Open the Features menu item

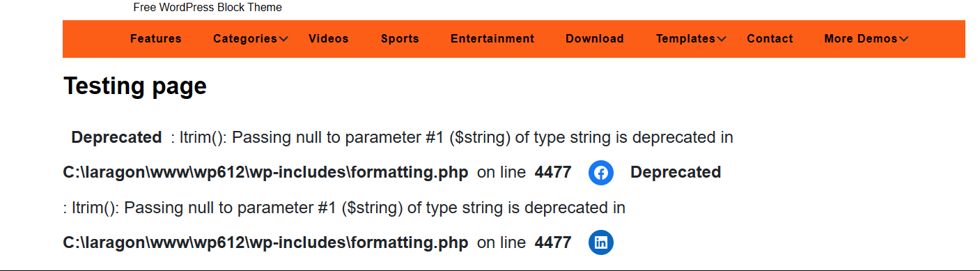click(x=156, y=39)
